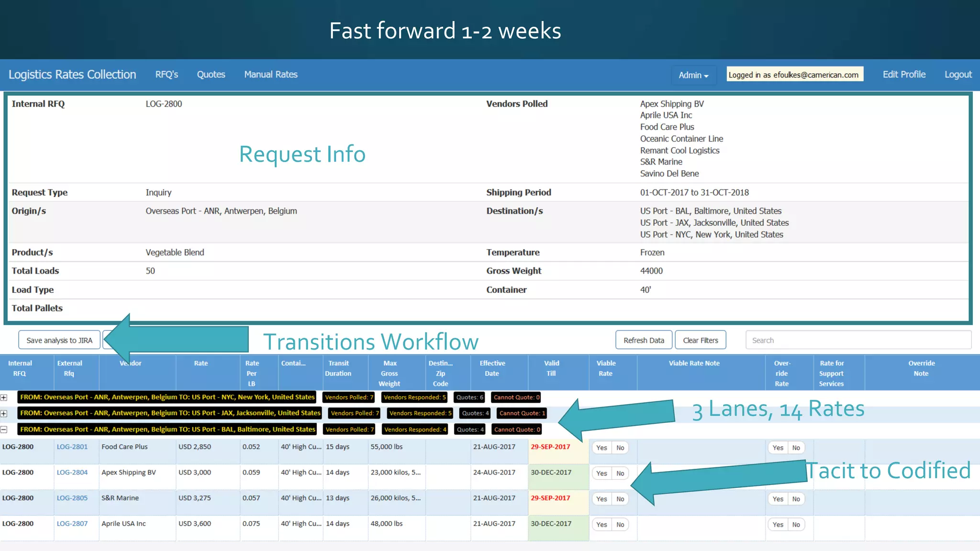Set Apex Shipping BV viable rate No
The width and height of the screenshot is (980, 551).
tap(620, 474)
